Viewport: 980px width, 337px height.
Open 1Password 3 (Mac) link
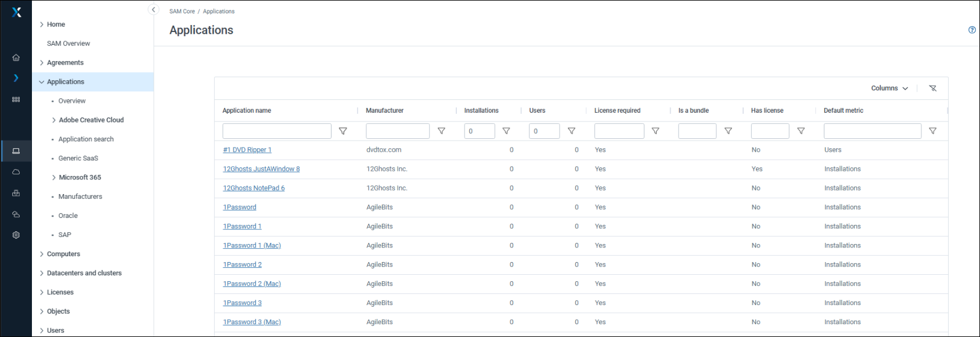[x=252, y=322]
